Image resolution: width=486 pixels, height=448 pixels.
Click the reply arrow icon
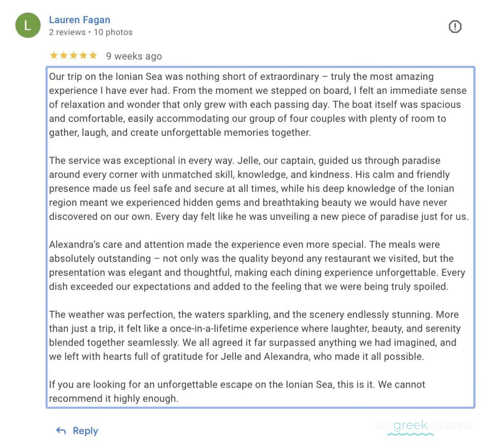tap(61, 431)
